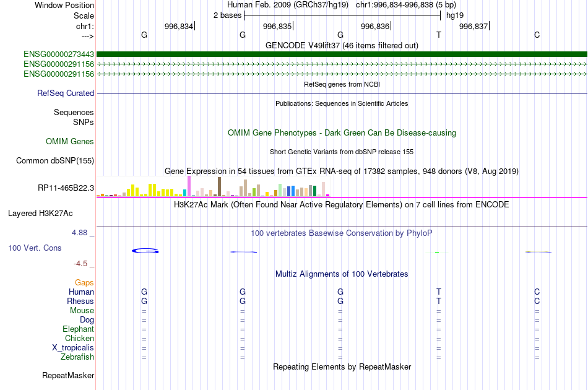The width and height of the screenshot is (588, 390).
Task: Click the ENSG00000273443 dark green gene bar
Action: [342, 54]
